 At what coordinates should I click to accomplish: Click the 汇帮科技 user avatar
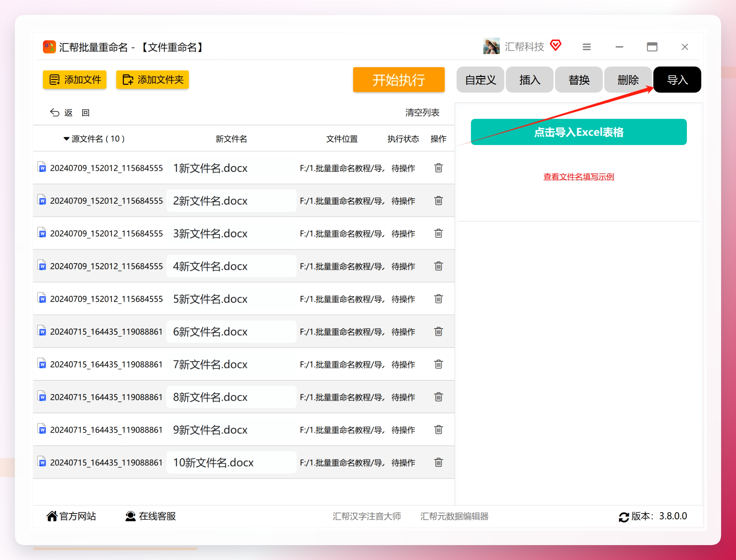coord(491,47)
